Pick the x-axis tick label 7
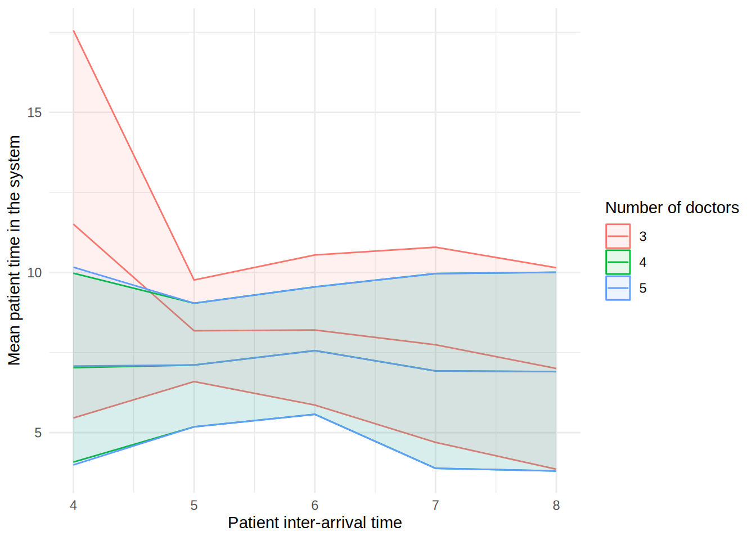Viewport: 756px width, 540px height. [435, 506]
